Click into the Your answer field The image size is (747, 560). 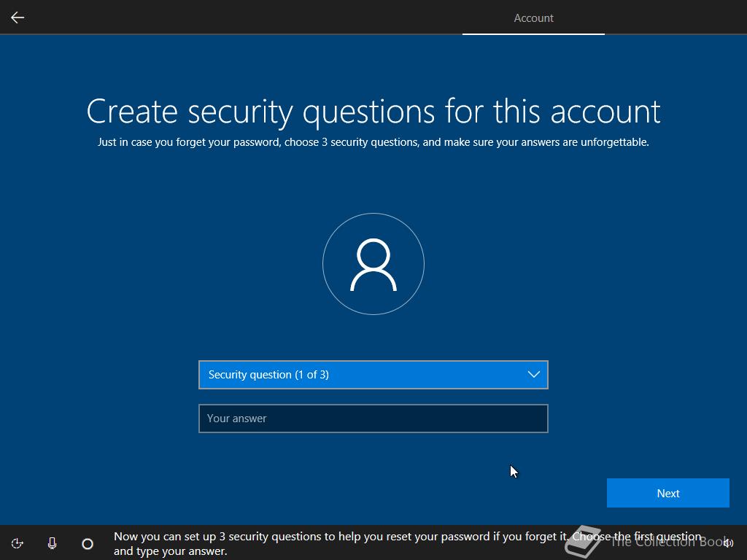pyautogui.click(x=373, y=419)
